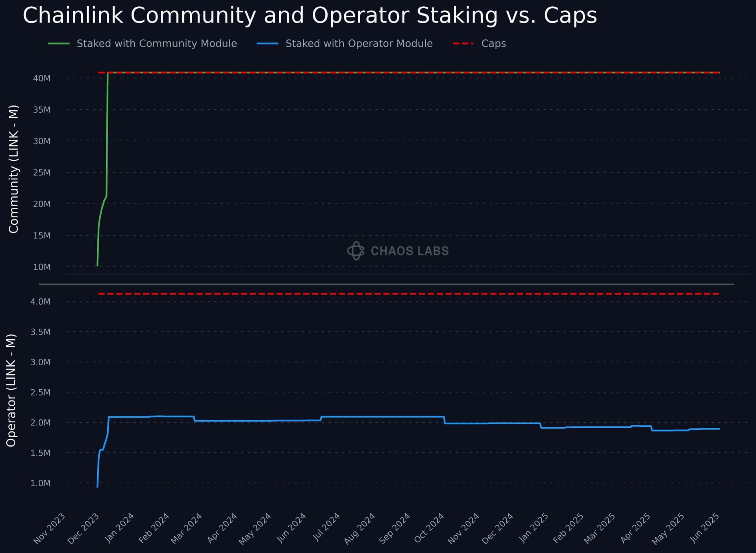
Task: Click the Dec 2024 x-axis label
Action: tap(498, 529)
